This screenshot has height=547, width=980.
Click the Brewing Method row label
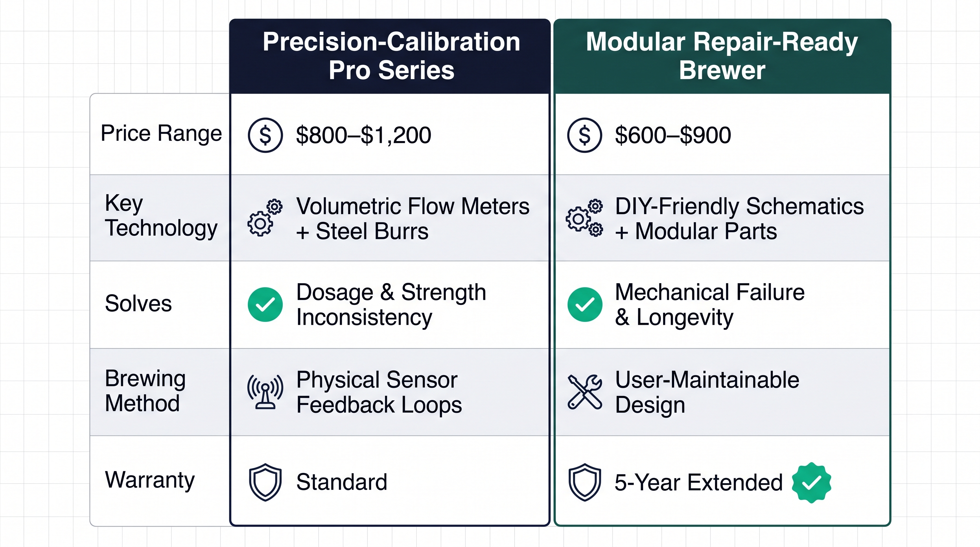pos(145,391)
